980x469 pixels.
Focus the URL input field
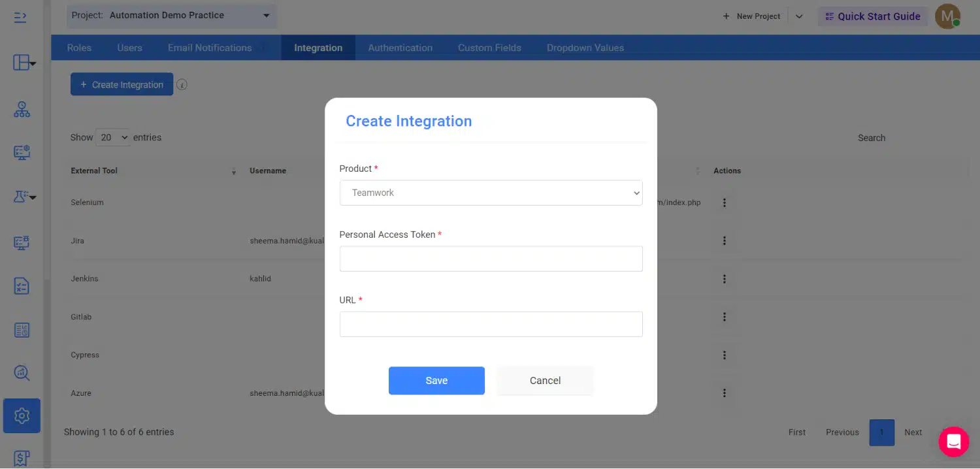coord(491,324)
